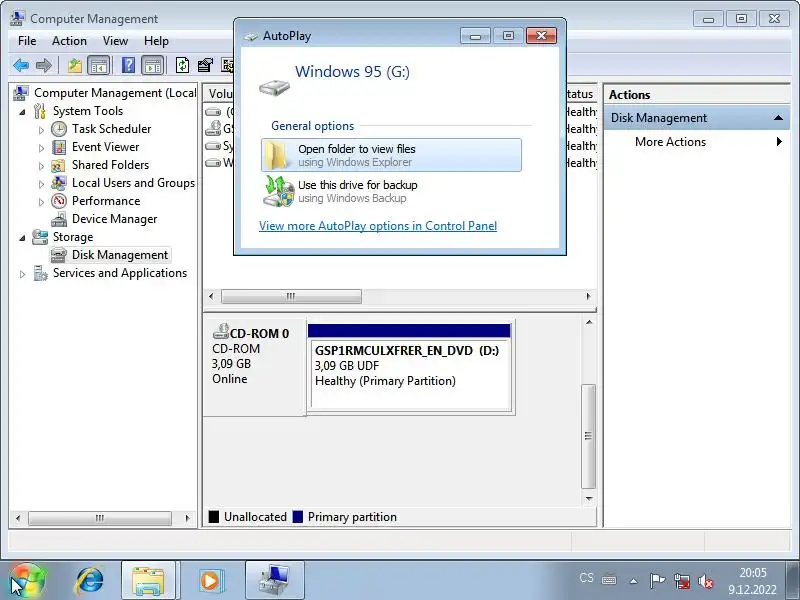Viewport: 800px width, 600px height.
Task: Show hidden tray icons arrow
Action: tap(634, 581)
